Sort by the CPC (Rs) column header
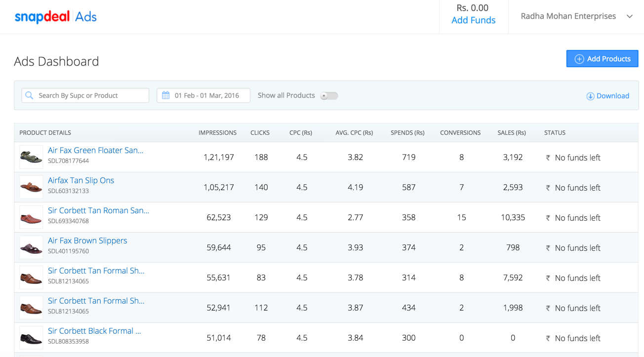Image resolution: width=644 pixels, height=357 pixels. [x=301, y=133]
